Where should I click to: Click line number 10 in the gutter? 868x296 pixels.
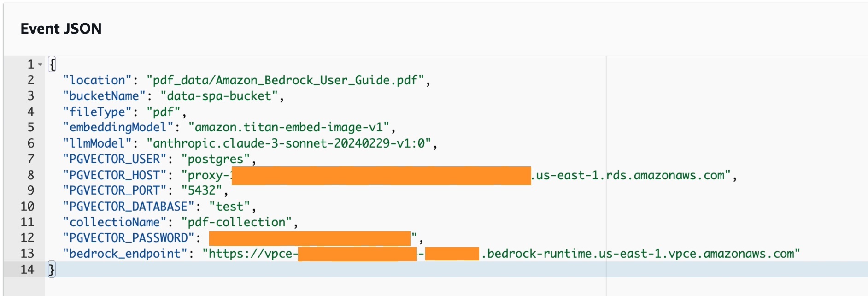[27, 207]
